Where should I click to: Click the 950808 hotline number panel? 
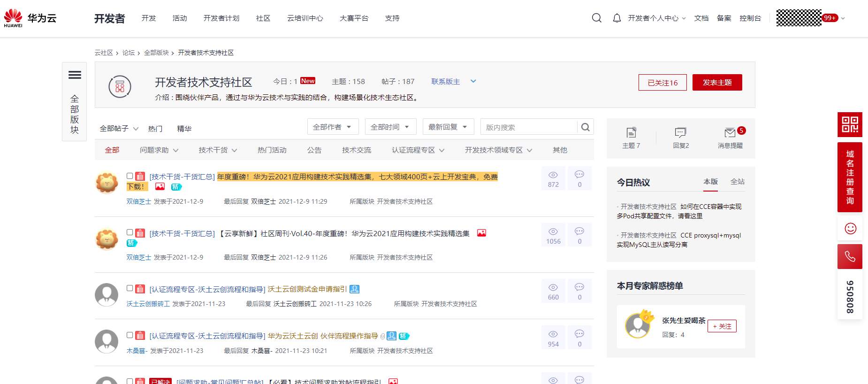[x=850, y=297]
